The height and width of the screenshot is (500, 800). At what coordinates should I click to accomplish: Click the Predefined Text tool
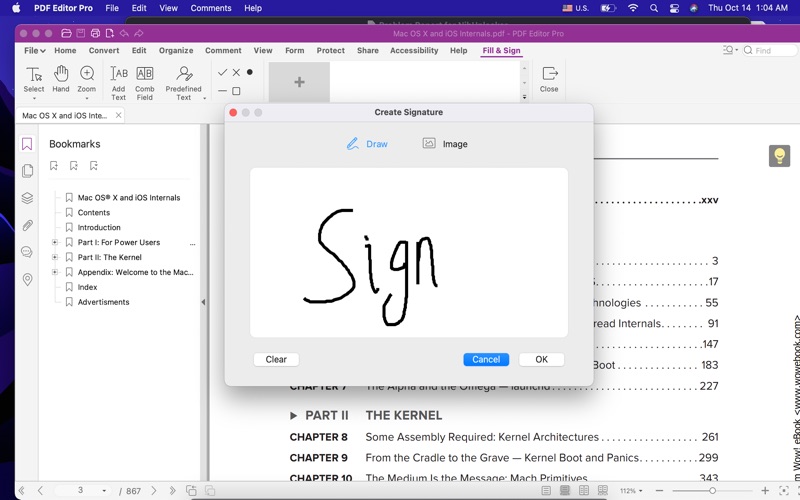coord(183,83)
